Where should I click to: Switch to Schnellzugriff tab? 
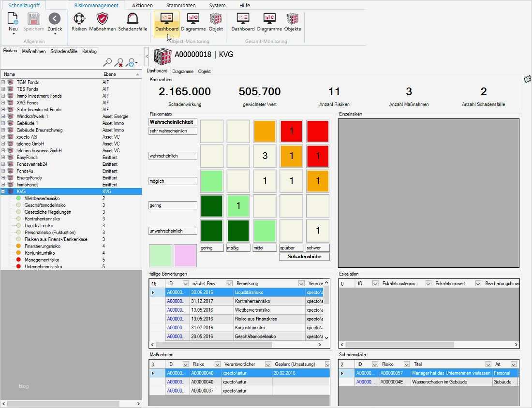[x=24, y=5]
